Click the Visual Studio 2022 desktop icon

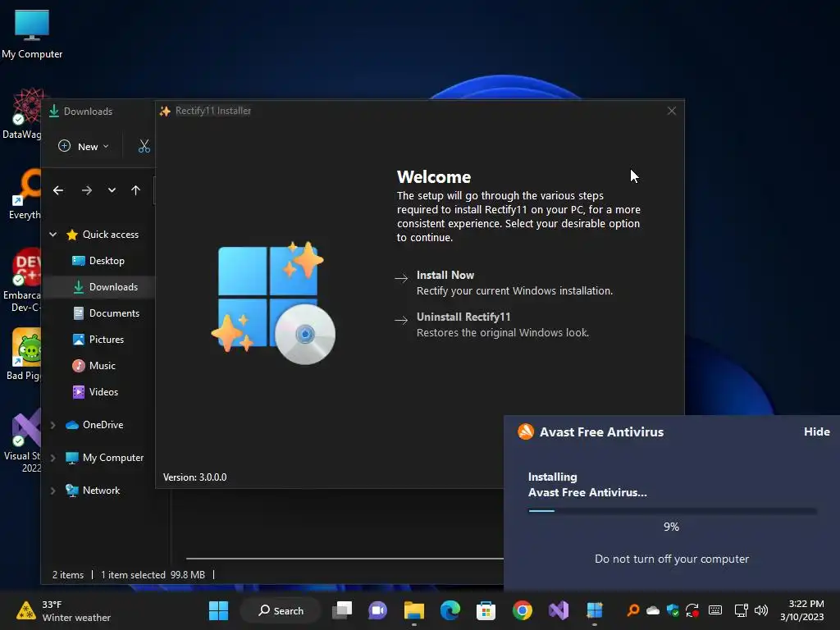(22, 441)
